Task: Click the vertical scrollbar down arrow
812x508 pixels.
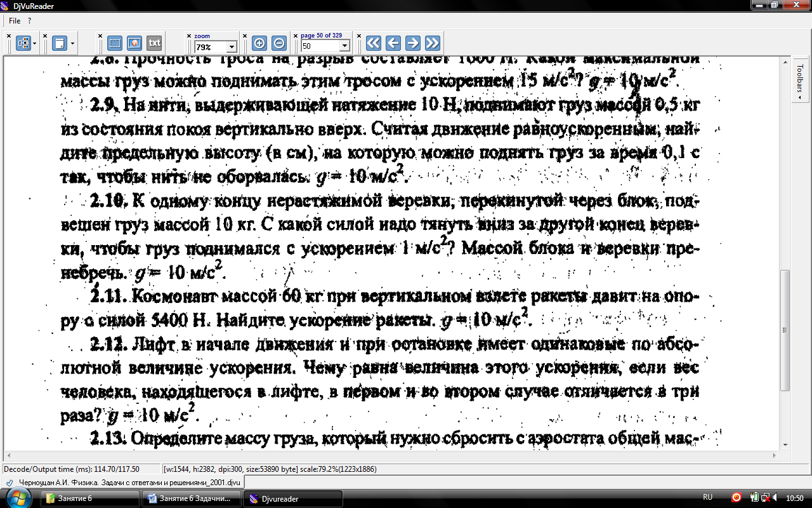Action: [x=785, y=445]
